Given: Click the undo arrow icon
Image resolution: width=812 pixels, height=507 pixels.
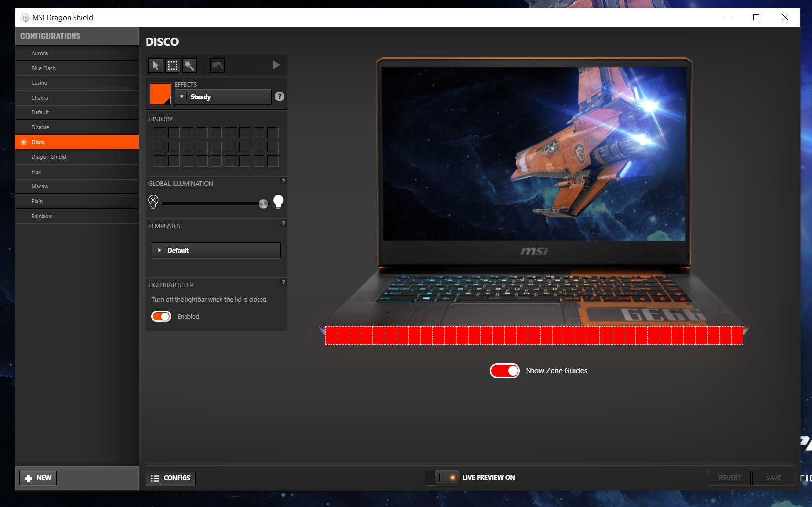Looking at the screenshot, I should [x=218, y=65].
